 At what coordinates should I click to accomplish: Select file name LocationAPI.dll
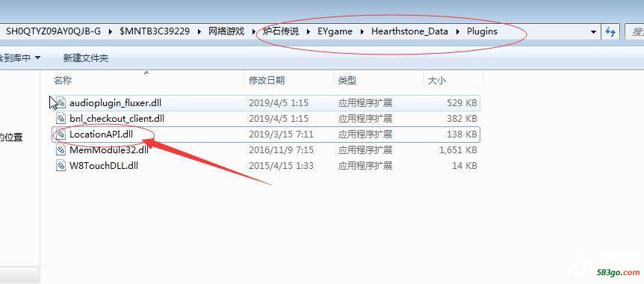click(102, 134)
